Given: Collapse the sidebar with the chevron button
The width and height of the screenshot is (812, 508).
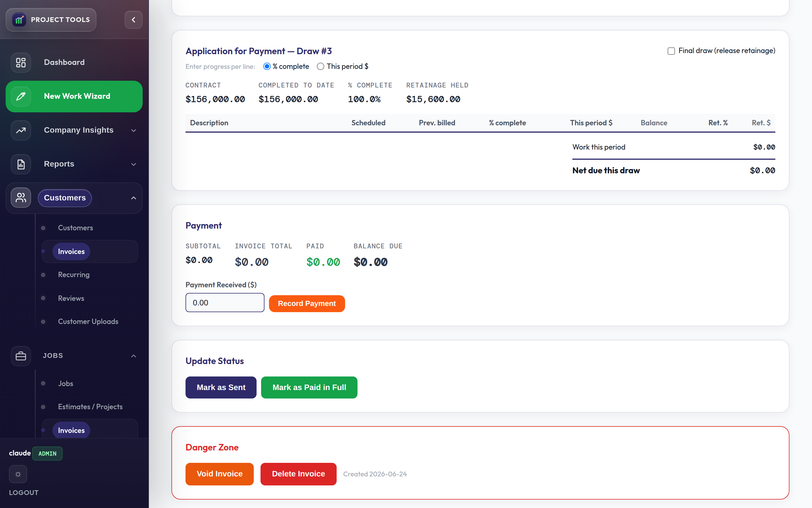Looking at the screenshot, I should coord(134,20).
